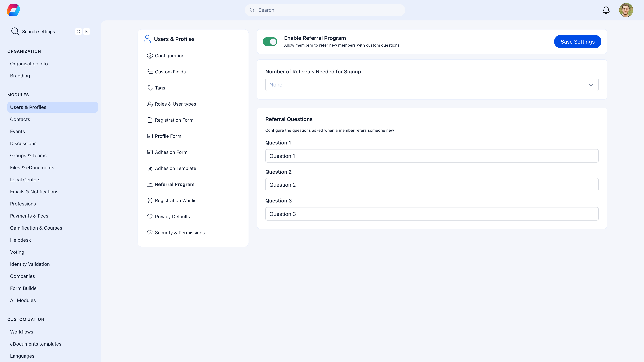This screenshot has width=644, height=362.
Task: Click the Referral Program people icon
Action: [150, 184]
